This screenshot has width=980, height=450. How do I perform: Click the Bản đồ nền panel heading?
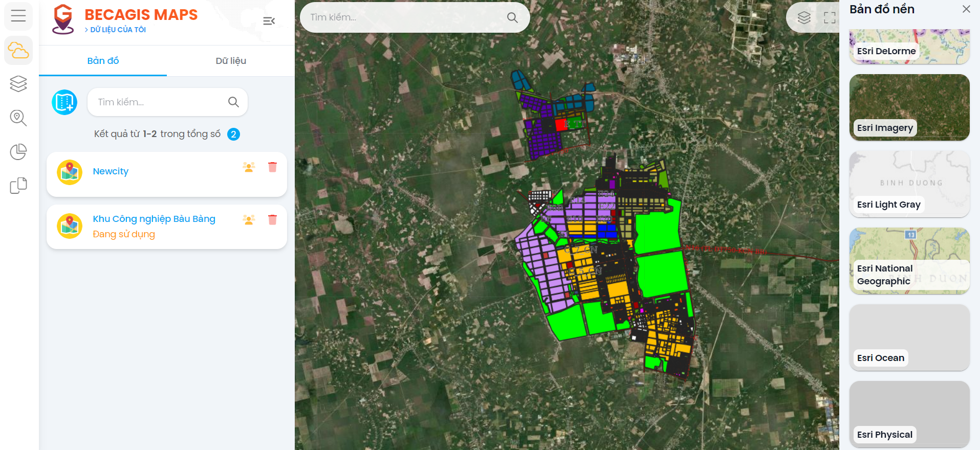tap(882, 9)
